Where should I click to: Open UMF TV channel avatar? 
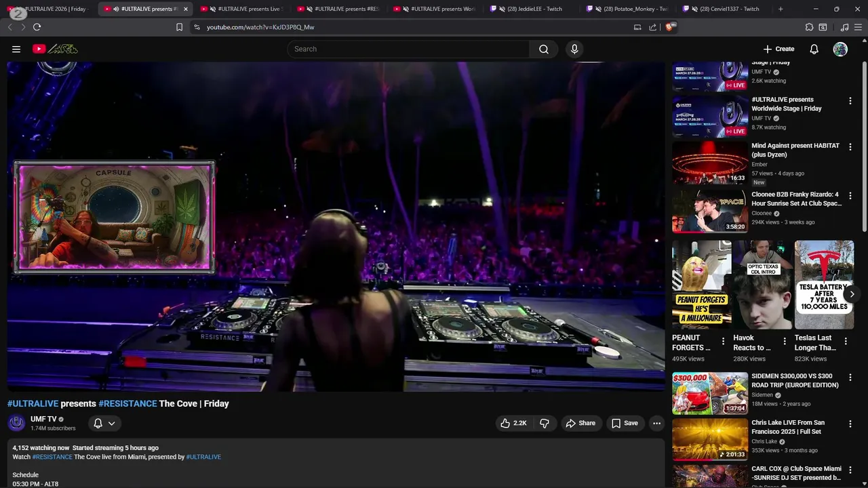click(16, 423)
